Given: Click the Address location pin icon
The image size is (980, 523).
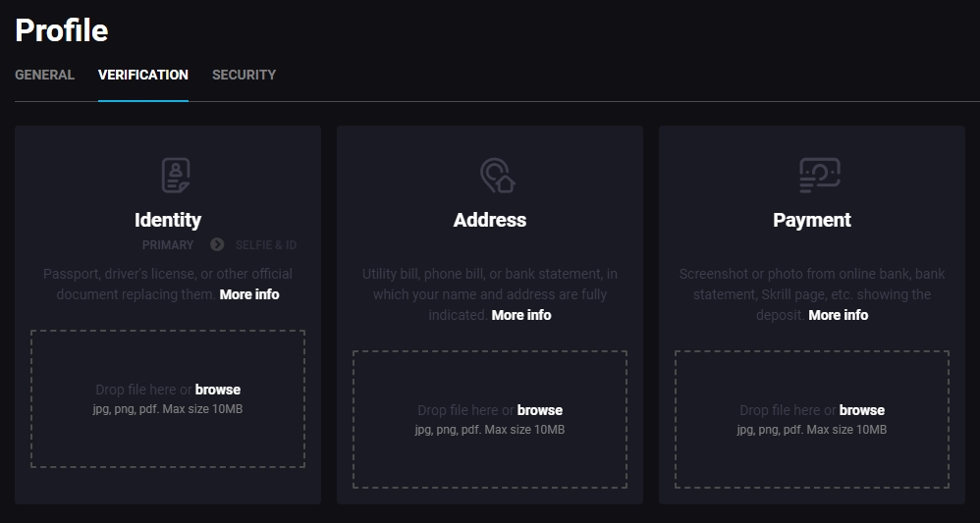Looking at the screenshot, I should (497, 176).
